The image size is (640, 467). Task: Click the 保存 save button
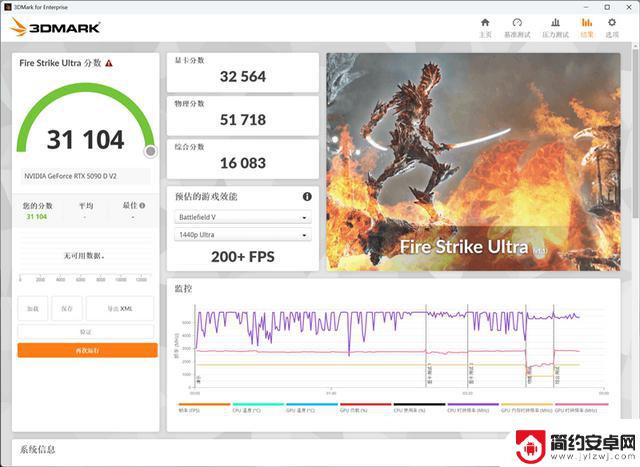click(67, 309)
